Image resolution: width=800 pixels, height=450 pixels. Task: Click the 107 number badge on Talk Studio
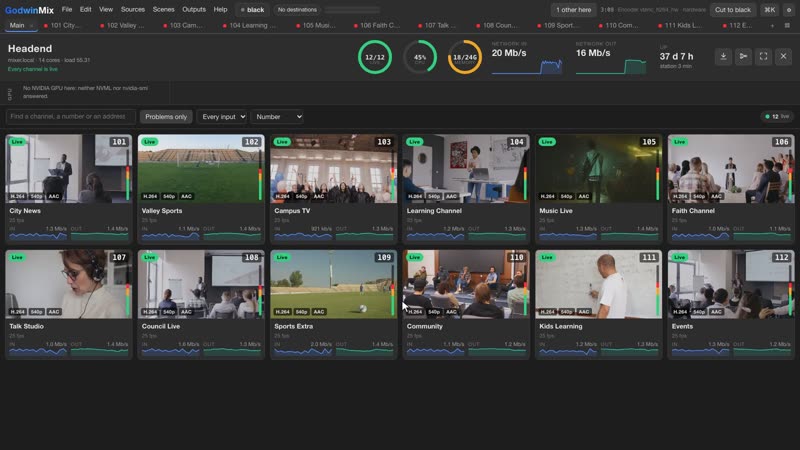coord(119,258)
